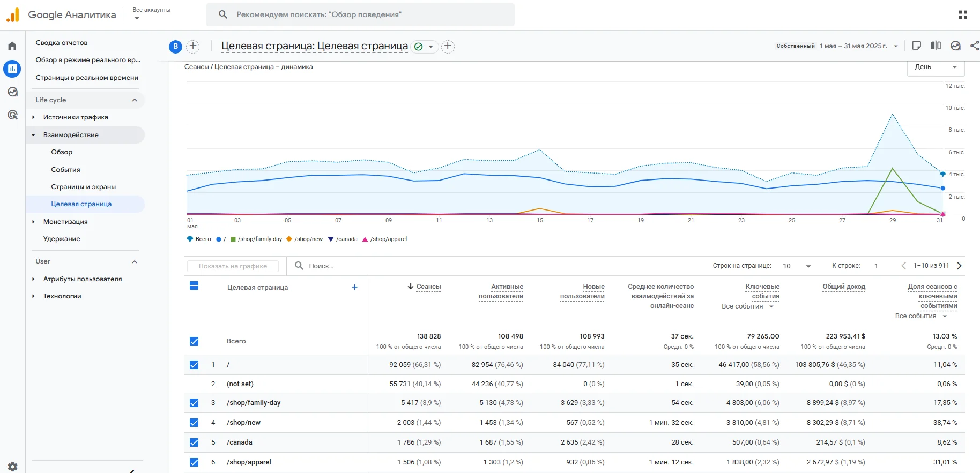The image size is (980, 473).
Task: Uncheck the /shop/family-day row checkbox
Action: coord(194,403)
